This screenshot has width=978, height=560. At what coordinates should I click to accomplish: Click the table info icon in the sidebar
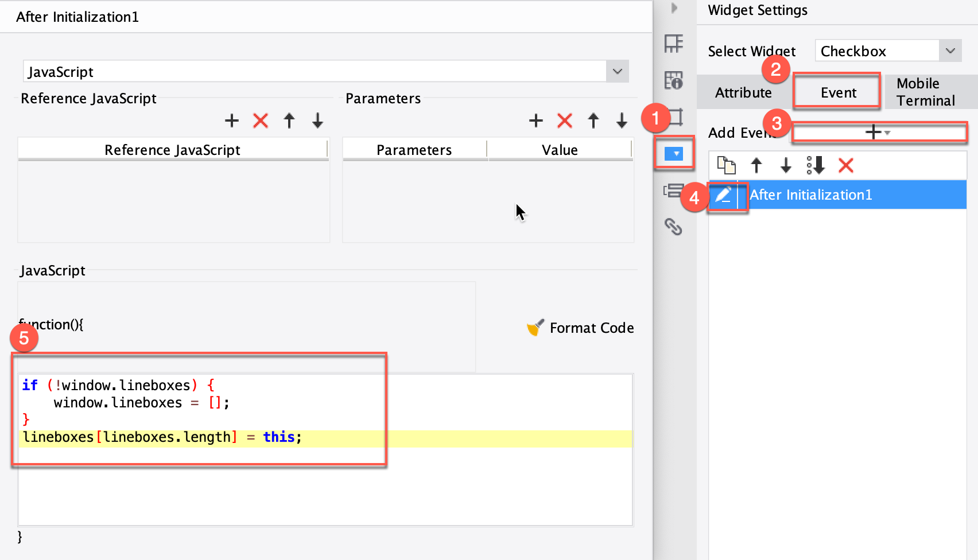tap(675, 81)
